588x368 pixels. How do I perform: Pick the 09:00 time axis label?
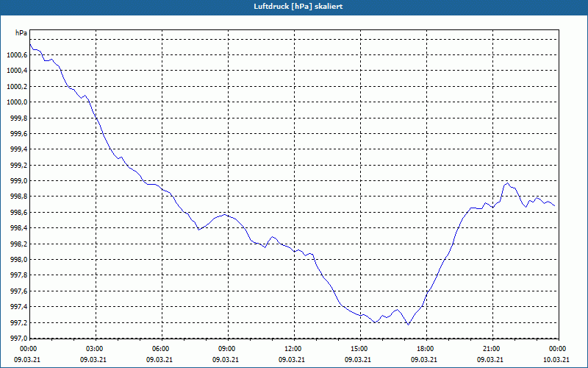click(x=229, y=349)
